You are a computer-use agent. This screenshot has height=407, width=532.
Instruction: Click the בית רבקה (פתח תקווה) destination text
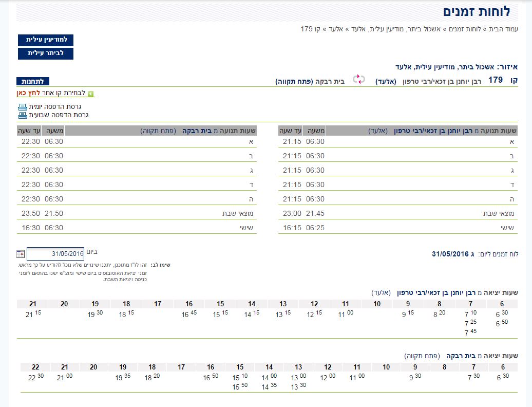(x=310, y=82)
